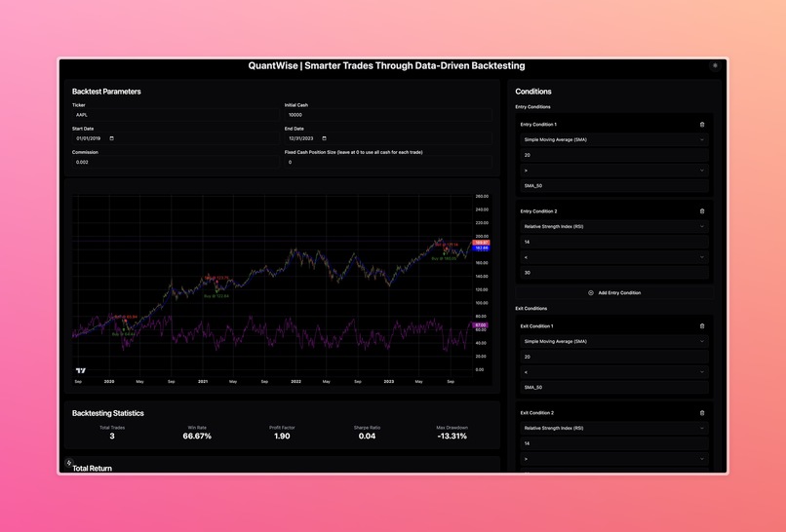
Task: Delete Entry Condition 2 with trash icon
Action: (702, 211)
